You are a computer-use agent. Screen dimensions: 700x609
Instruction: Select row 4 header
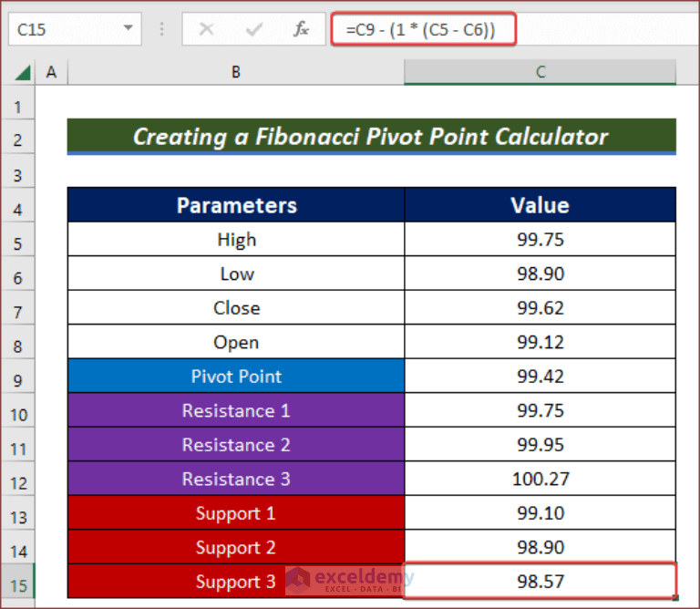point(18,205)
